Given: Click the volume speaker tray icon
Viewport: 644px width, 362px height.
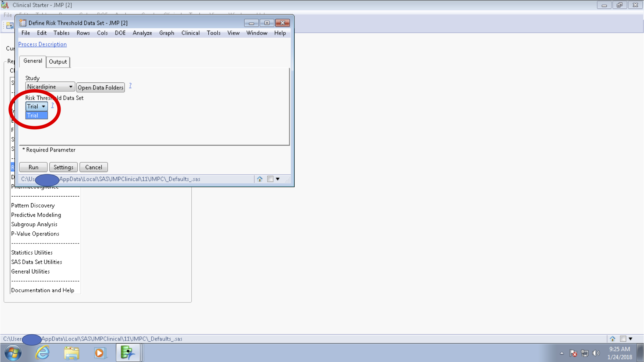Looking at the screenshot, I should [596, 353].
